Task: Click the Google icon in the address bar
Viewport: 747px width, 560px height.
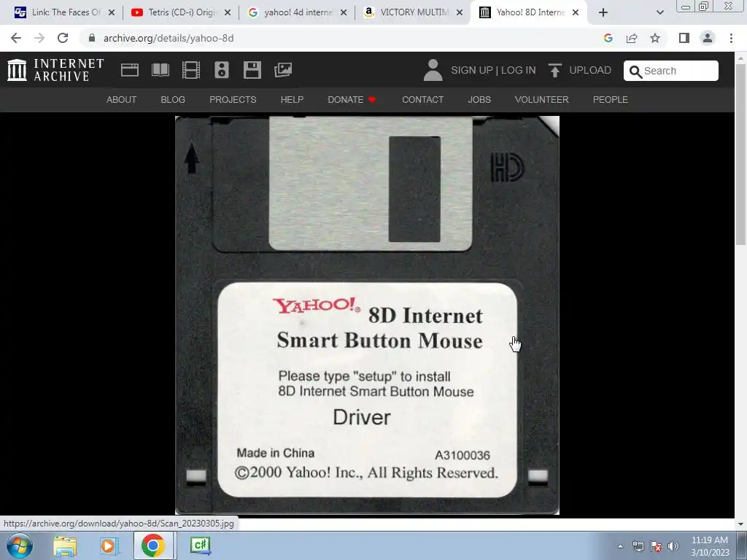Action: pyautogui.click(x=608, y=38)
